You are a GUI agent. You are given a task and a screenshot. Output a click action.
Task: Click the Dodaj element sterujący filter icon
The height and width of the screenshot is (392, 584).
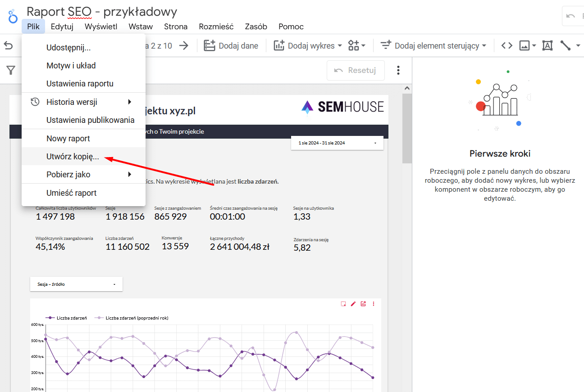point(386,45)
